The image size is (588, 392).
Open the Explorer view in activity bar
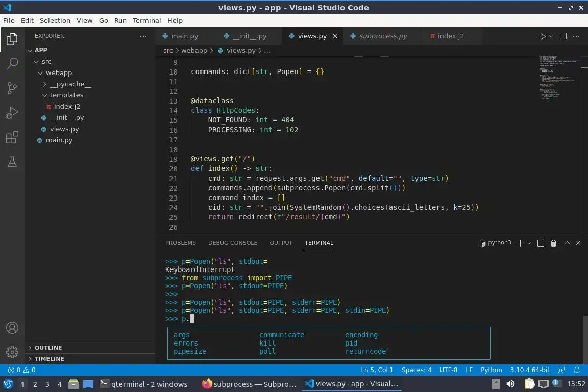point(12,39)
